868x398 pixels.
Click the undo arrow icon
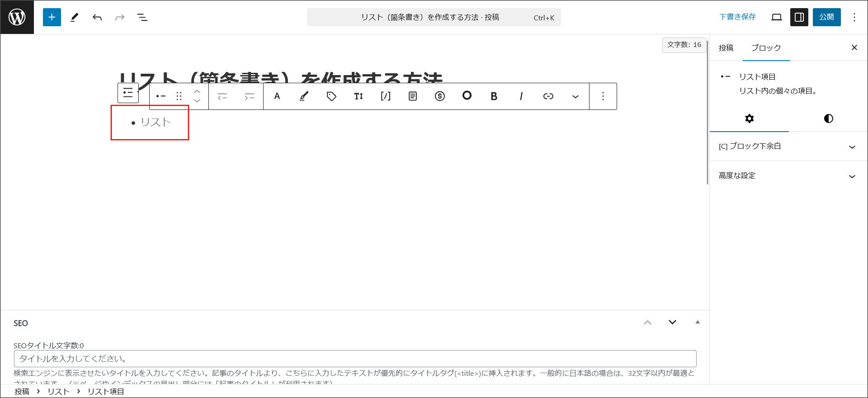[x=97, y=17]
